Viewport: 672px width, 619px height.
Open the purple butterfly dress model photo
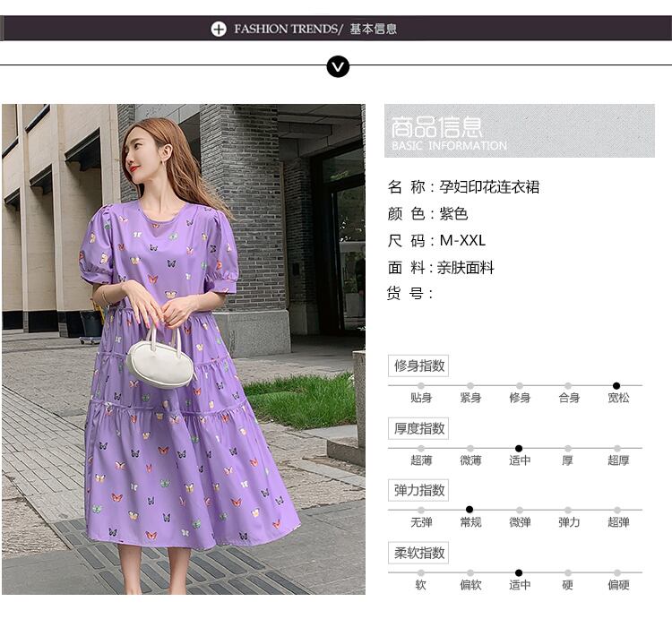184,349
